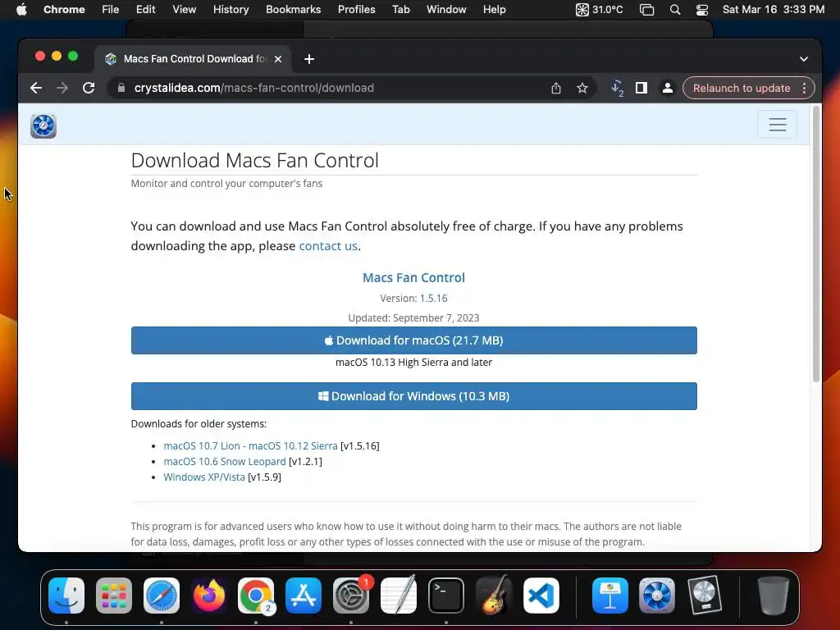Open a new tab with plus button
Image resolution: width=840 pixels, height=630 pixels.
309,59
